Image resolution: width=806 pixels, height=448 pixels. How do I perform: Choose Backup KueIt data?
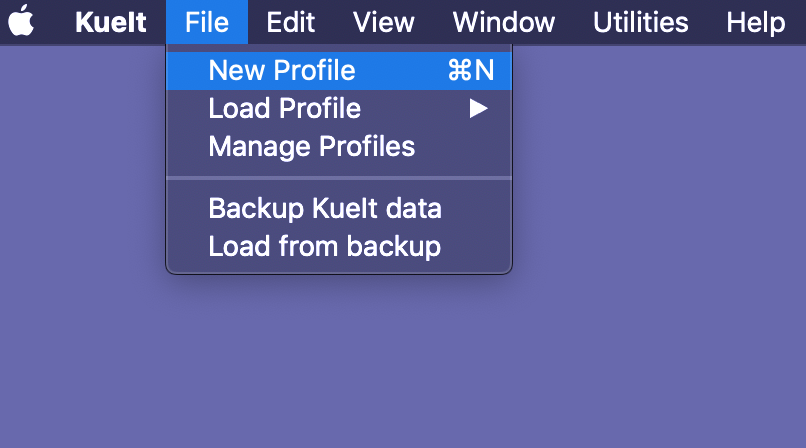click(x=339, y=208)
